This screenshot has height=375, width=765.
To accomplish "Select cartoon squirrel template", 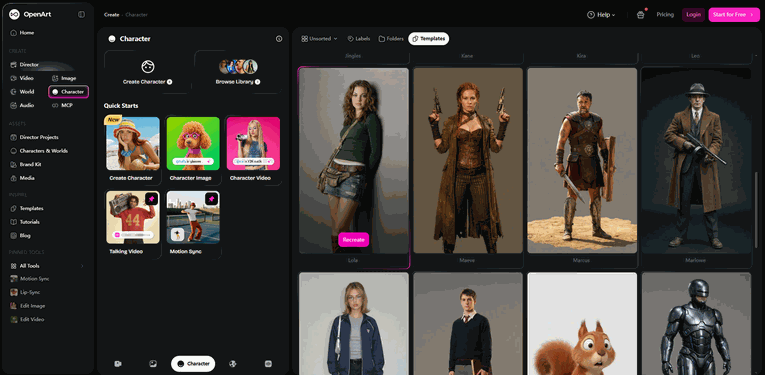I will click(x=582, y=324).
